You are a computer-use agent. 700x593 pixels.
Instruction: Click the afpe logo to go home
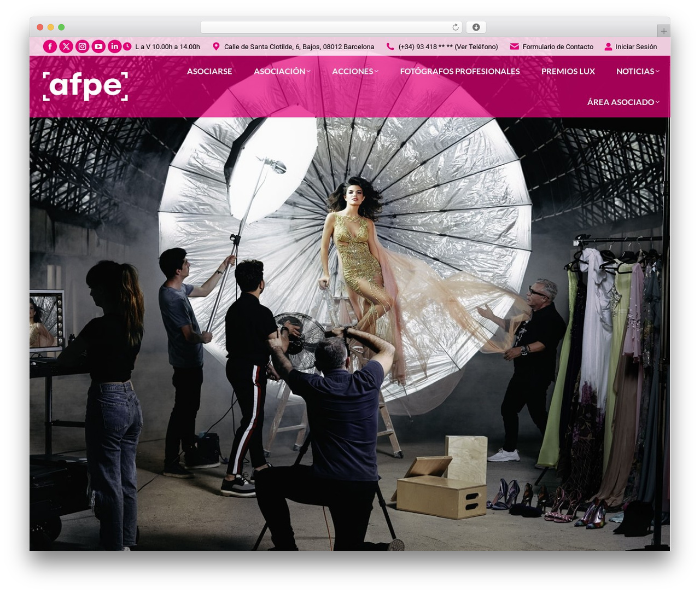pos(85,86)
